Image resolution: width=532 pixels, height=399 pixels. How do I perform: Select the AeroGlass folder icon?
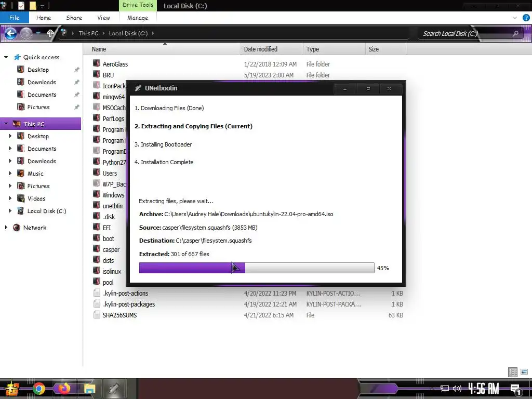[97, 63]
